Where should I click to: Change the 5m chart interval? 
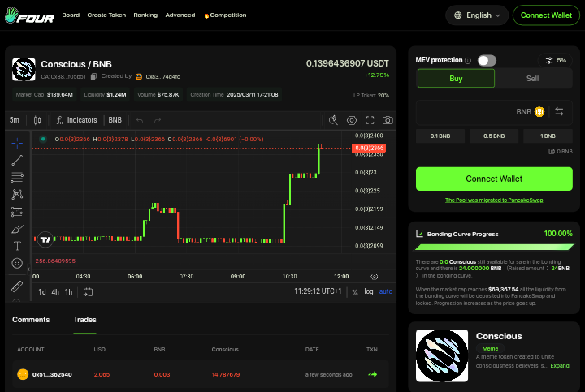[x=14, y=120]
